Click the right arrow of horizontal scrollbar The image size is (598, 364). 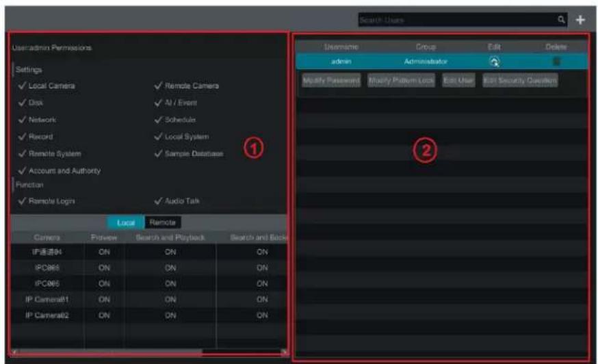coord(284,352)
